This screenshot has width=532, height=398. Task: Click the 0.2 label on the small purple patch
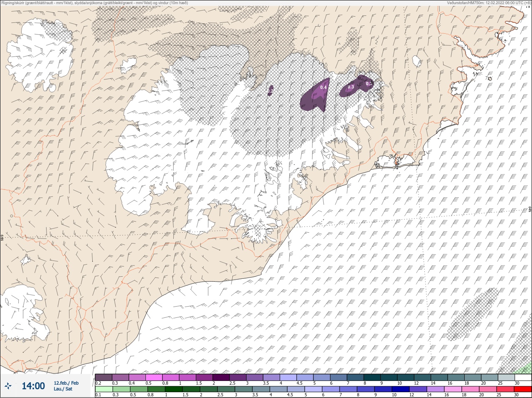pos(271,91)
